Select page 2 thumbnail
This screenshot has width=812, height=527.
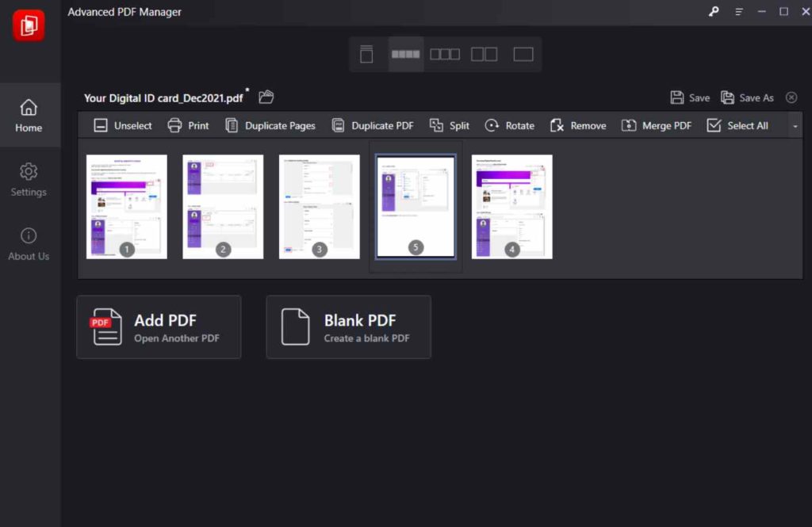(223, 207)
